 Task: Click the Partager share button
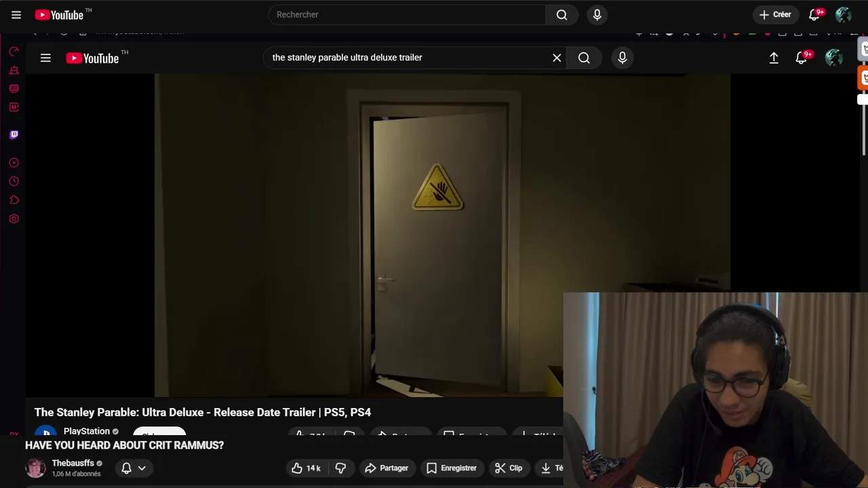coord(387,468)
